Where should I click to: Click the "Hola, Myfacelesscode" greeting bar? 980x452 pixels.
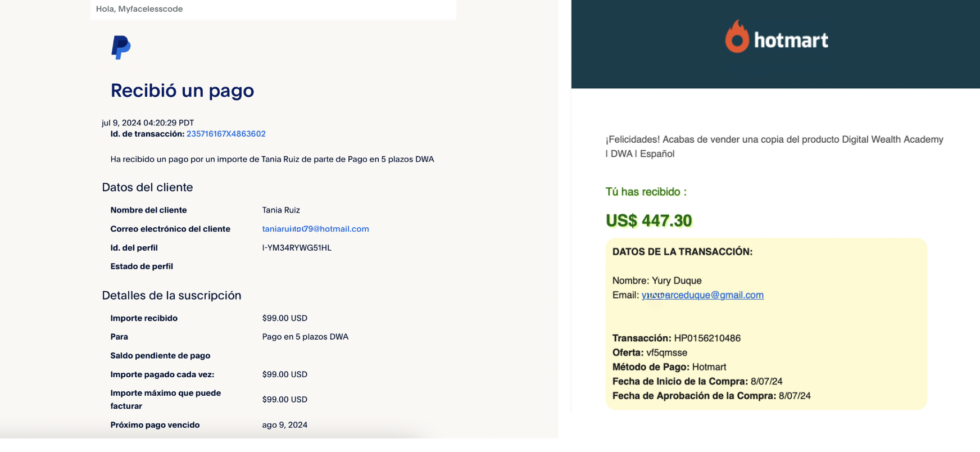pyautogui.click(x=139, y=9)
